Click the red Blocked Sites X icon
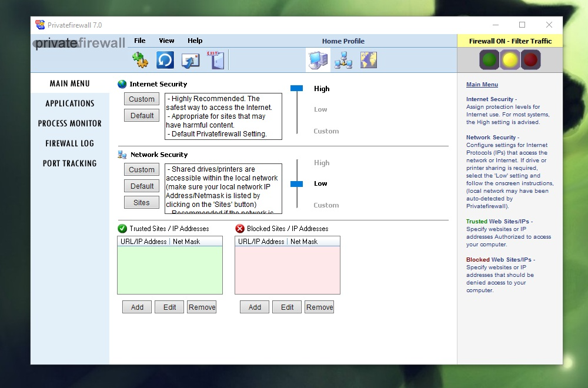Viewport: 588px width, 388px height. click(x=240, y=228)
